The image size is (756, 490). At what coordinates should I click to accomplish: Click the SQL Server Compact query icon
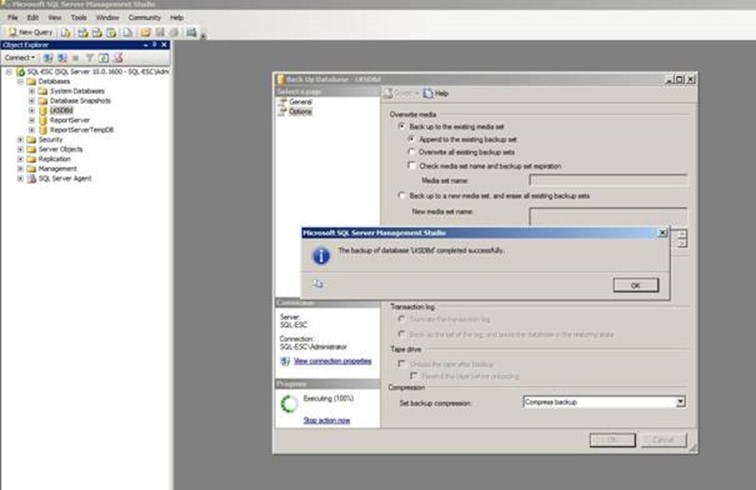click(x=127, y=32)
